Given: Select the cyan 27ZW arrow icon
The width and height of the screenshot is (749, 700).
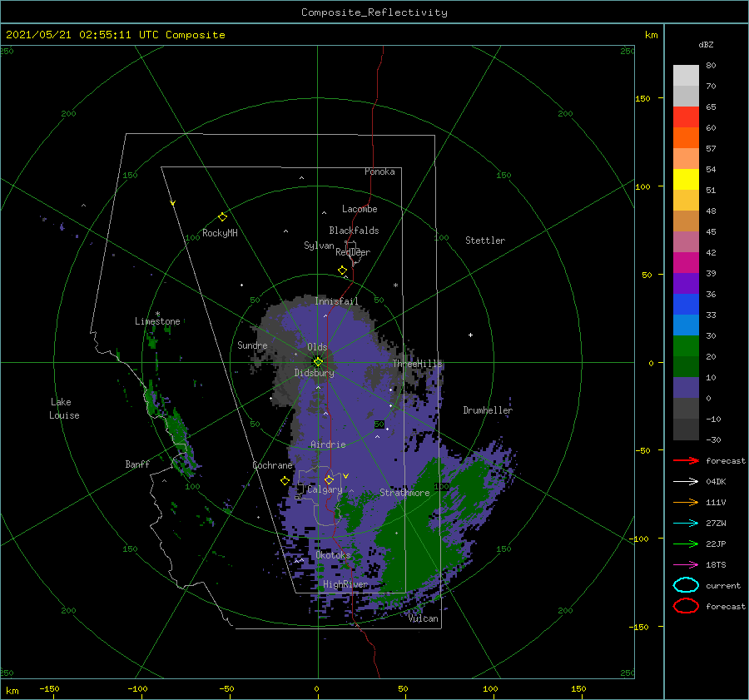Looking at the screenshot, I should click(x=686, y=524).
